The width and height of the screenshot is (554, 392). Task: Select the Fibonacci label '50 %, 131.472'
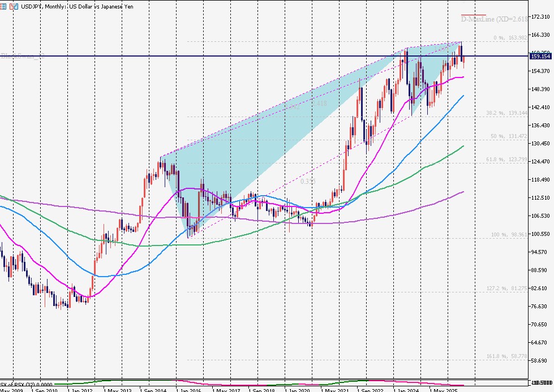509,136
